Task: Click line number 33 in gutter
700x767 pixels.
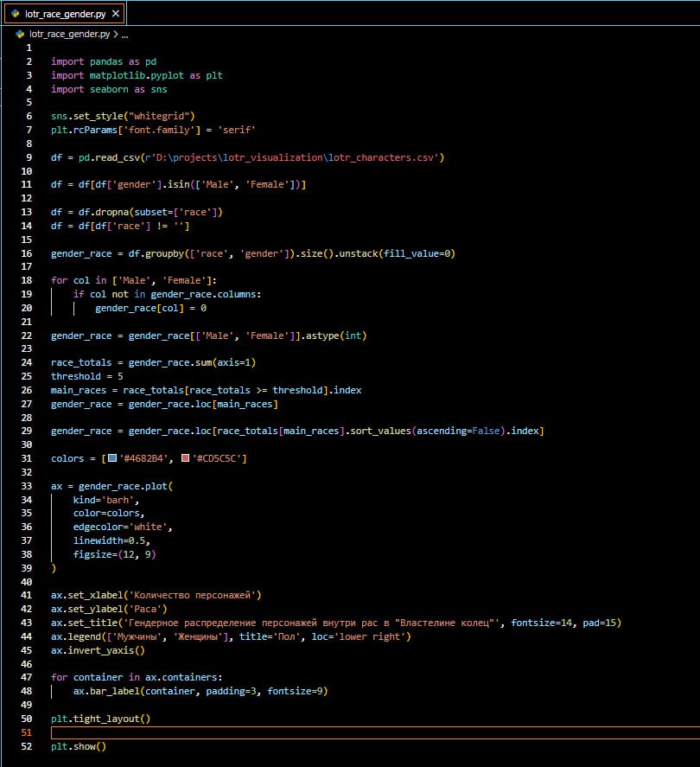Action: (x=27, y=486)
